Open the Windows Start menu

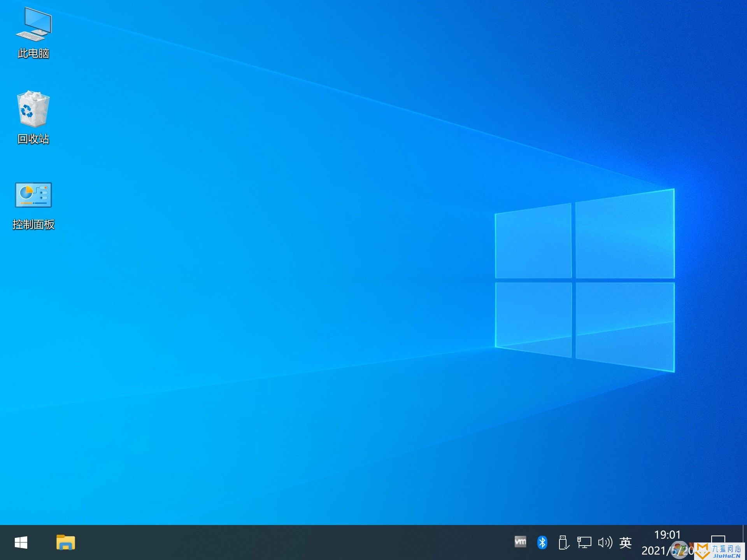21,542
